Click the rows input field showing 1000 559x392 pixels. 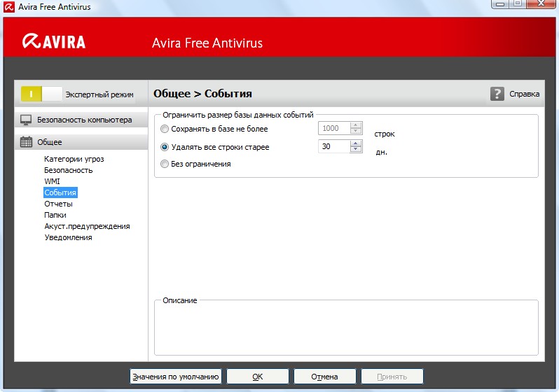[x=334, y=128]
